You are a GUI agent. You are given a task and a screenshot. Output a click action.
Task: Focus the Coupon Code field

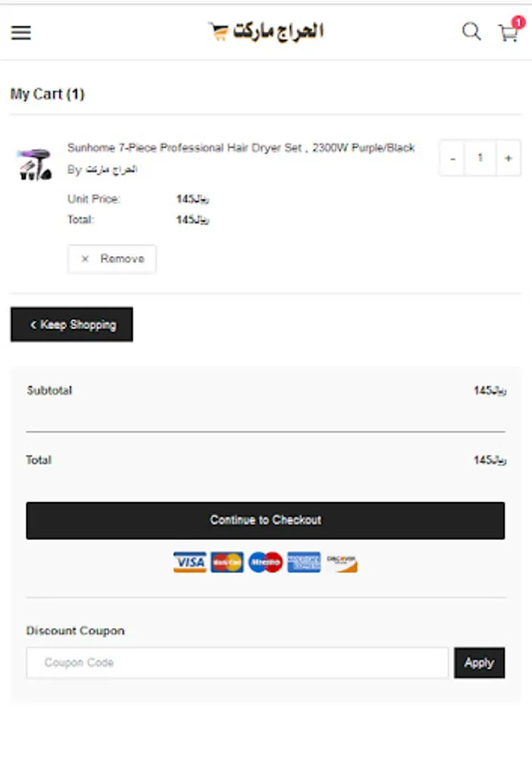tap(236, 662)
